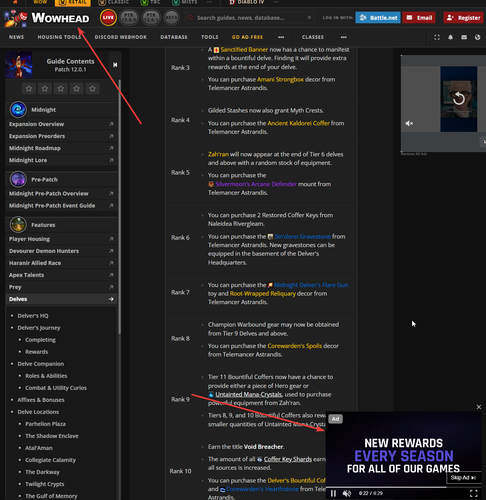Click the sidebar vertical scrollbar
Screen dimensions: 486x500
[x=119, y=207]
